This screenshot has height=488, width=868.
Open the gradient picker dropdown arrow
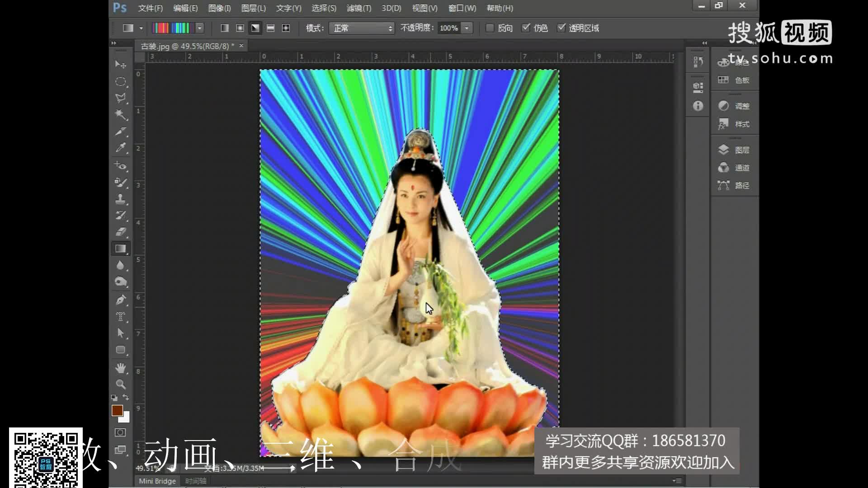tap(200, 28)
